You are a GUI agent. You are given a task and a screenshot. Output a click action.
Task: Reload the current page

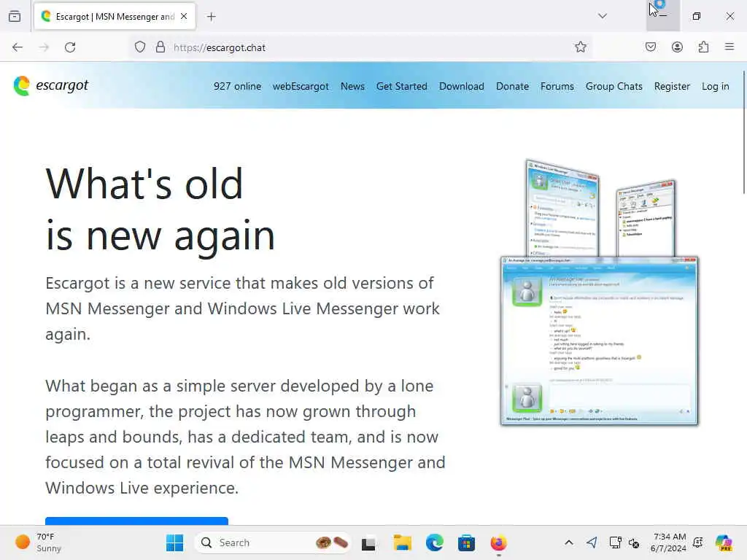70,47
